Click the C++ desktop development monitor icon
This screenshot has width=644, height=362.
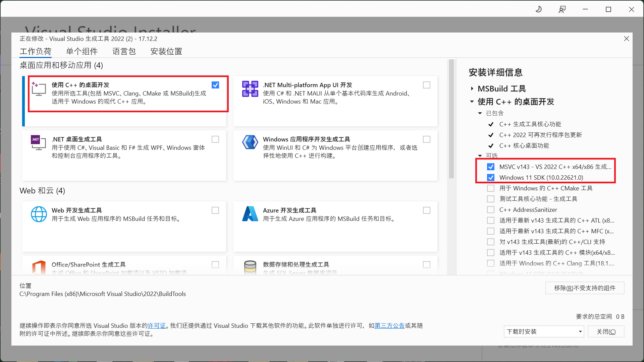pos(39,89)
